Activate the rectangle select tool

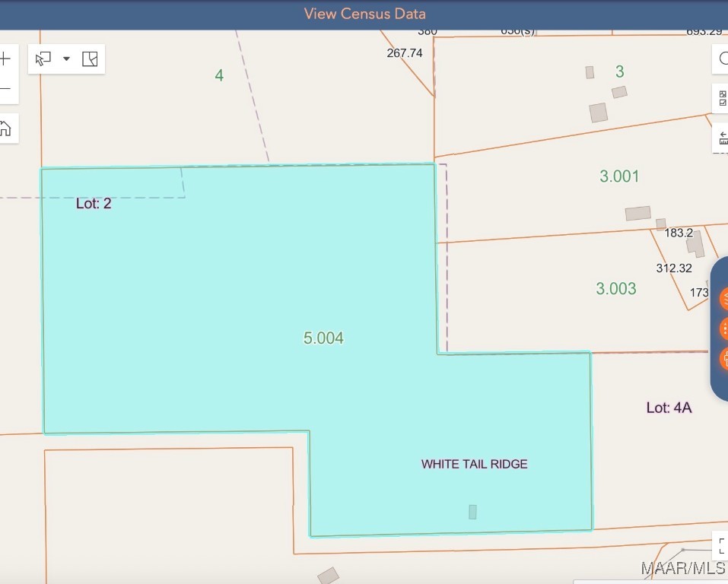pos(44,59)
